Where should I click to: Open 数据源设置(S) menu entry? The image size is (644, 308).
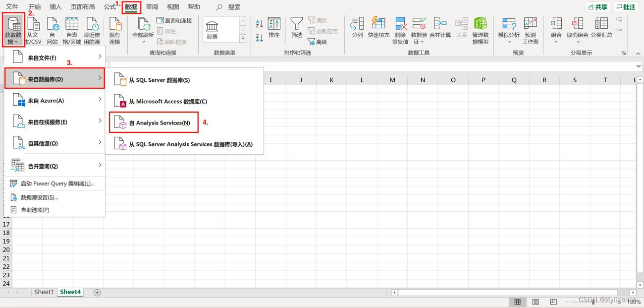coord(54,197)
